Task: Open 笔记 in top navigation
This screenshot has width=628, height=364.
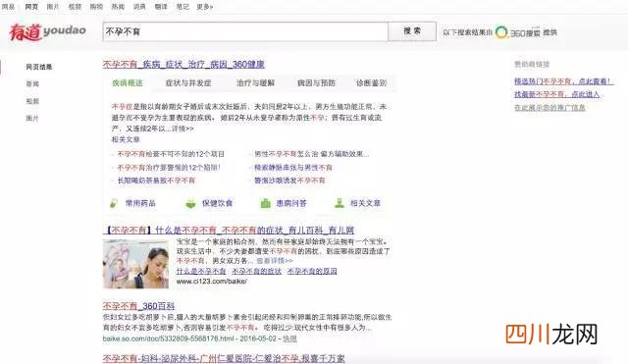Action: tap(183, 7)
